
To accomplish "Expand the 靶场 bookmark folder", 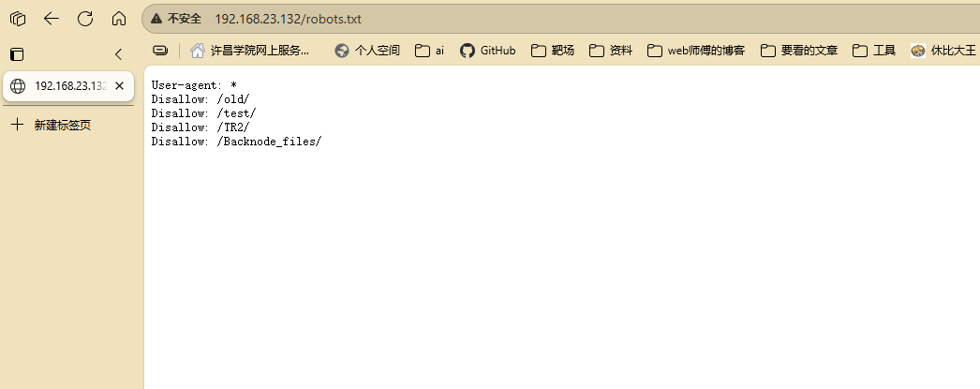I will (553, 51).
